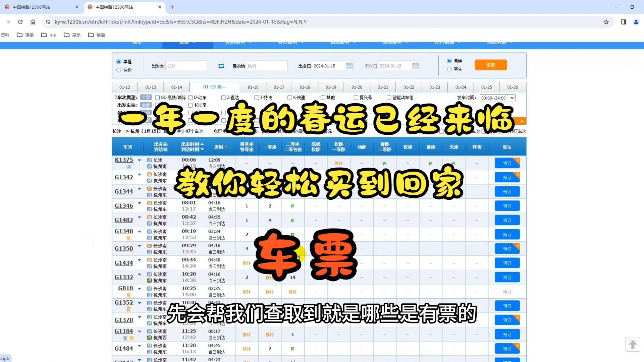The height and width of the screenshot is (362, 644).
Task: Bookmark this page with the star icon
Action: (x=606, y=22)
